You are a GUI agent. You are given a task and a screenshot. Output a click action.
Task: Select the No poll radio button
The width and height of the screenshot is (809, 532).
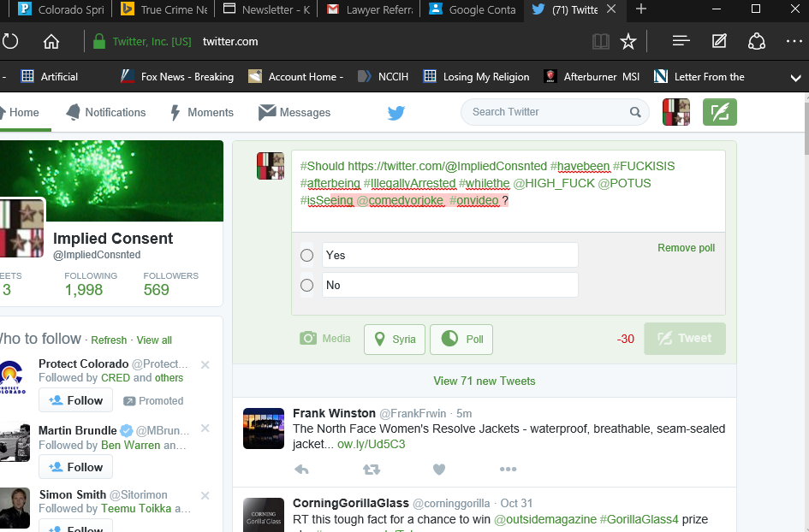pyautogui.click(x=307, y=285)
